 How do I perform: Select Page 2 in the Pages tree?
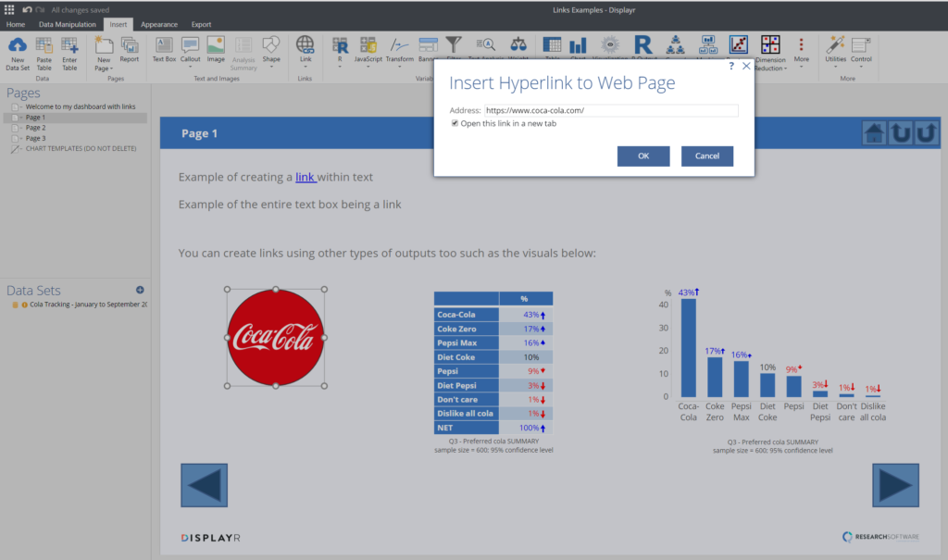point(35,128)
